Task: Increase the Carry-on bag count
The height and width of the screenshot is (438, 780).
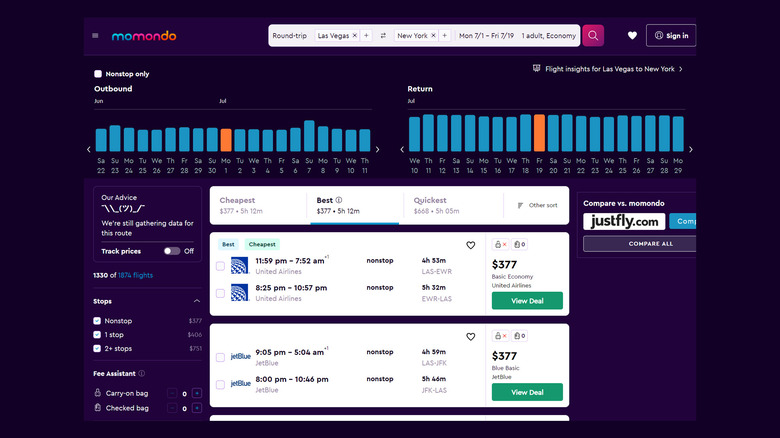Action: 197,394
